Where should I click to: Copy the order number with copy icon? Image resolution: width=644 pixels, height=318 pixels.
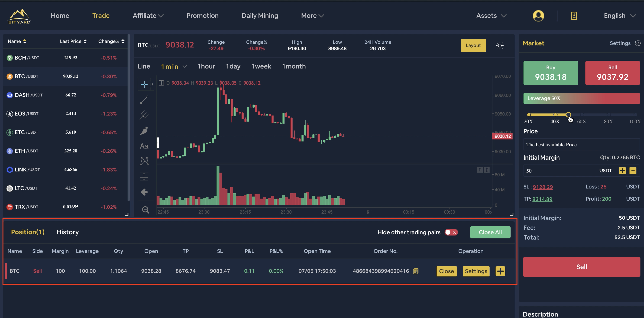pyautogui.click(x=416, y=271)
